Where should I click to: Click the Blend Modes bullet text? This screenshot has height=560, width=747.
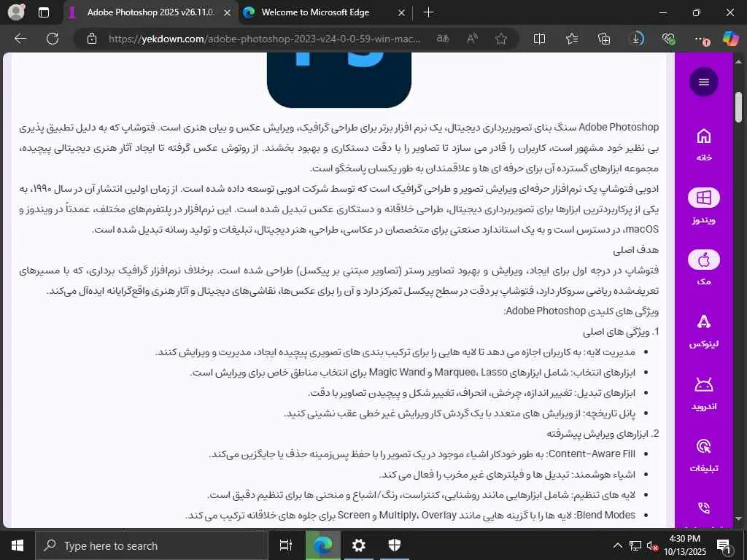(410, 516)
